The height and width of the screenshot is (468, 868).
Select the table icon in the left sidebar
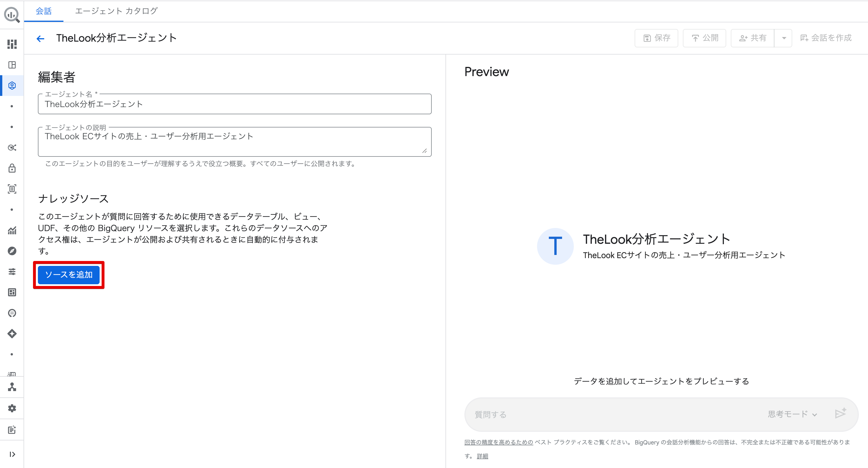tap(12, 293)
